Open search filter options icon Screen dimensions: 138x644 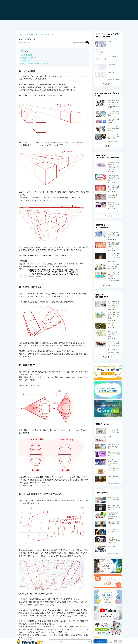pos(89,641)
